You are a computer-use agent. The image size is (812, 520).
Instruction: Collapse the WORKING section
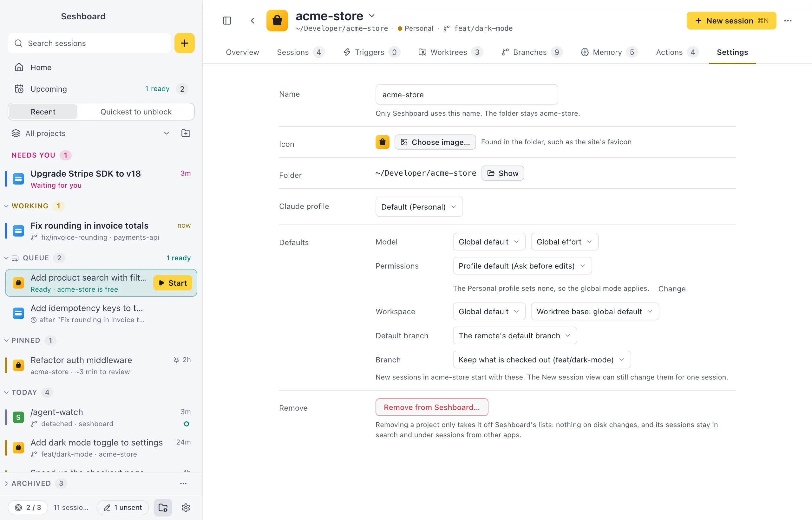pyautogui.click(x=6, y=206)
